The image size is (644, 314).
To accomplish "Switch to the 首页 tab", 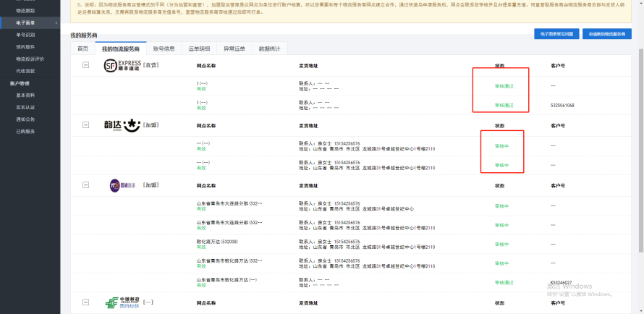I will pyautogui.click(x=83, y=48).
